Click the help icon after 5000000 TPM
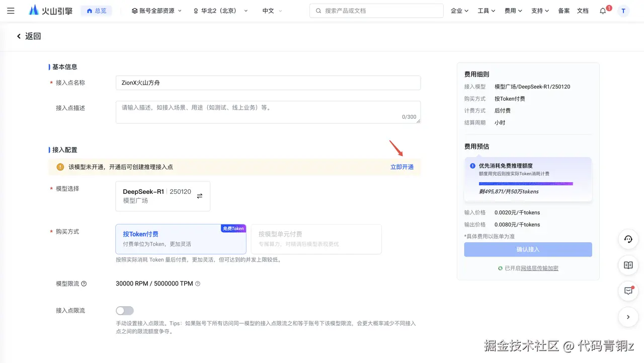644x363 pixels. (198, 284)
